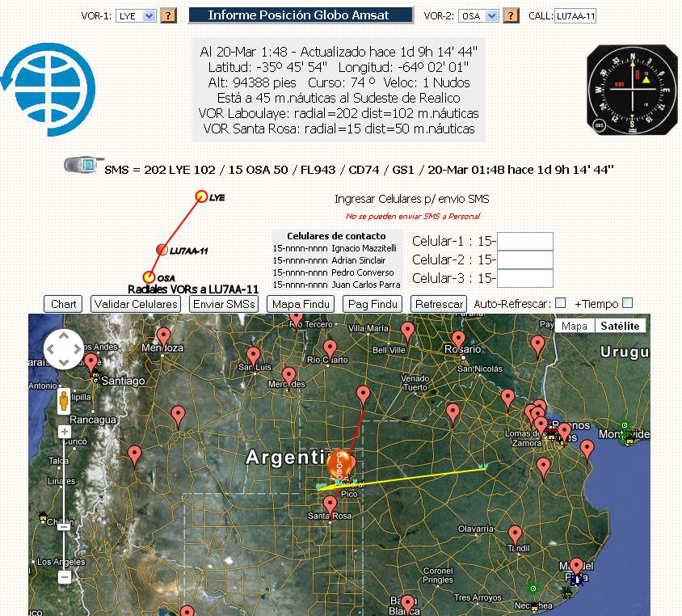
Task: Click the cyan marker ending the yellow track
Action: click(x=482, y=466)
